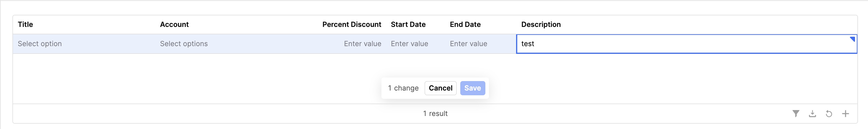Click the Start Date "Enter value" cell

click(409, 43)
